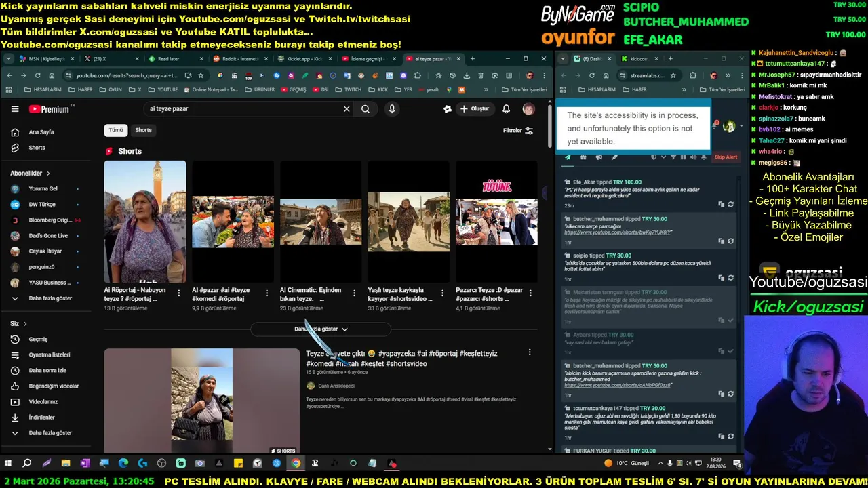Open YouTube notifications bell
The width and height of the screenshot is (868, 488).
pos(506,109)
